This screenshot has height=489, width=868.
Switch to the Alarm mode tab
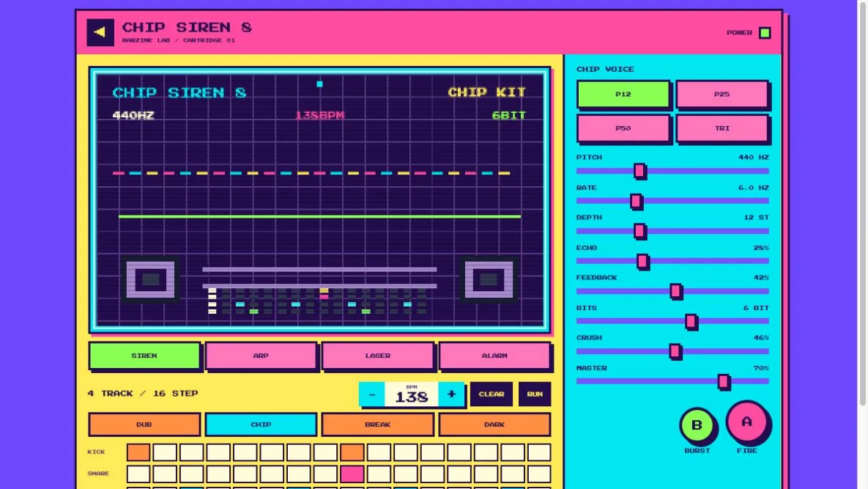pos(494,356)
